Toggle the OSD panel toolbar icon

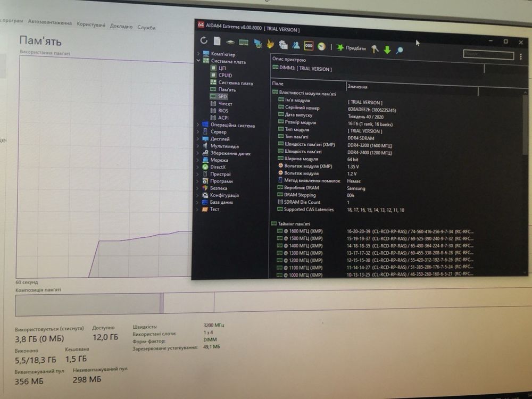[309, 45]
